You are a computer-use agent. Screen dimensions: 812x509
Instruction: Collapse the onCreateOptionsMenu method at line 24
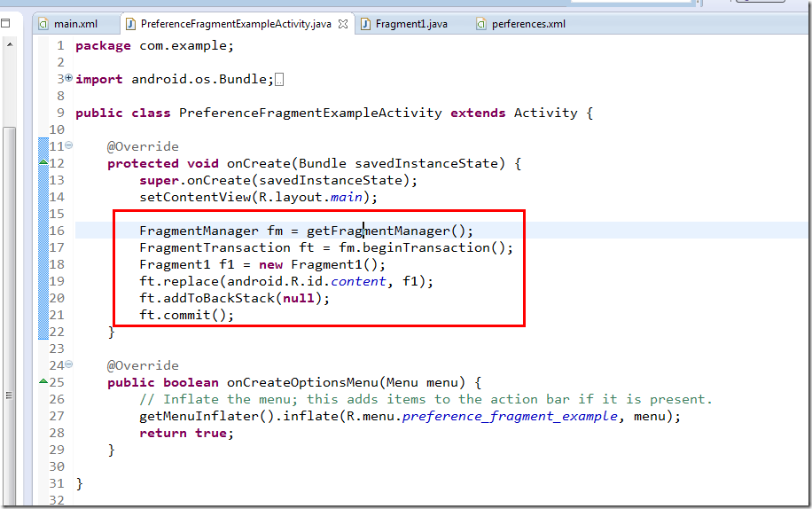(69, 364)
